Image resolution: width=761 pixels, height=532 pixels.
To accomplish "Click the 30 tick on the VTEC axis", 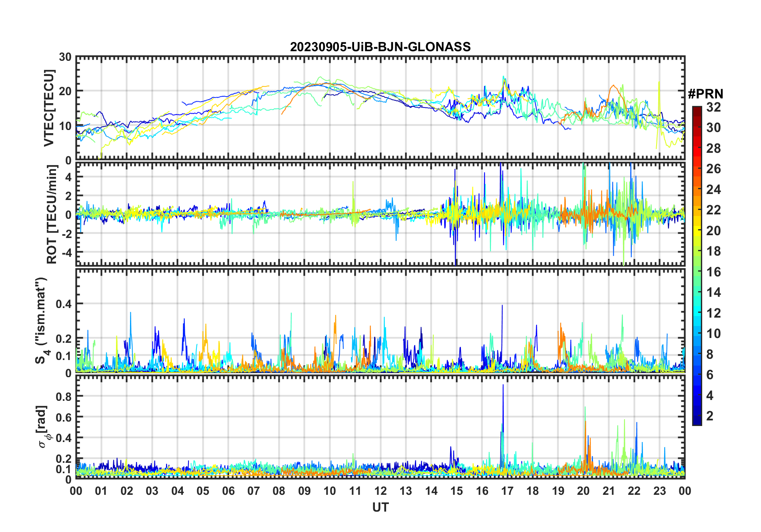I will [x=65, y=57].
